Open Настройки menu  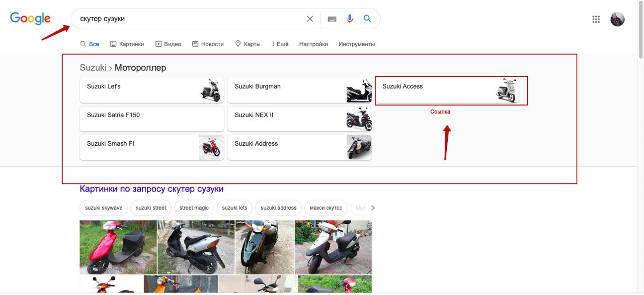[x=313, y=44]
